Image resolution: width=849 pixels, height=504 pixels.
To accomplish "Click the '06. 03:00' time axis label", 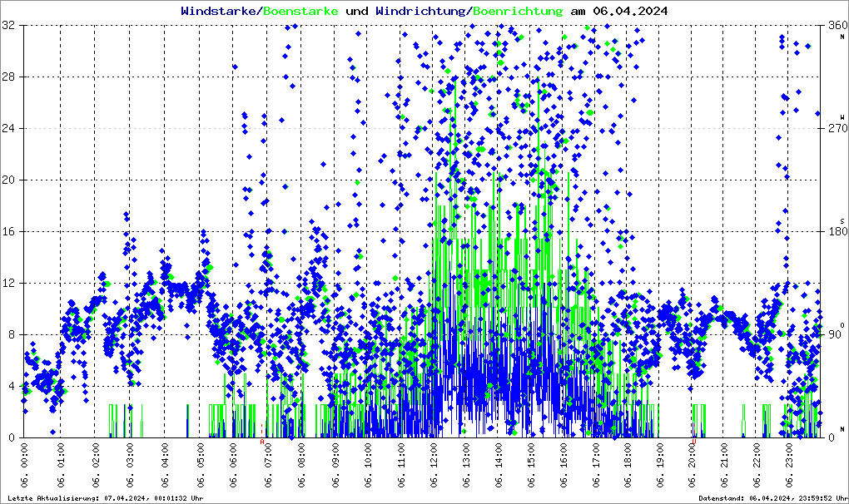I will [130, 465].
